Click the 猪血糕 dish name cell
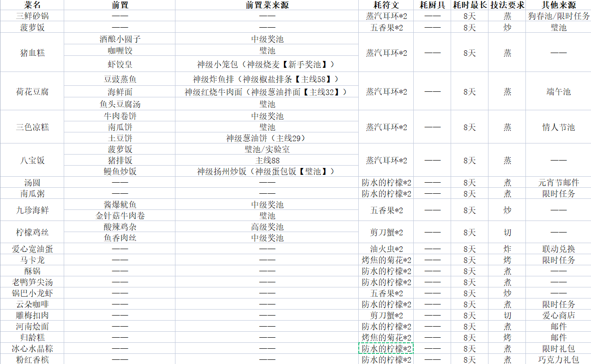 point(32,53)
